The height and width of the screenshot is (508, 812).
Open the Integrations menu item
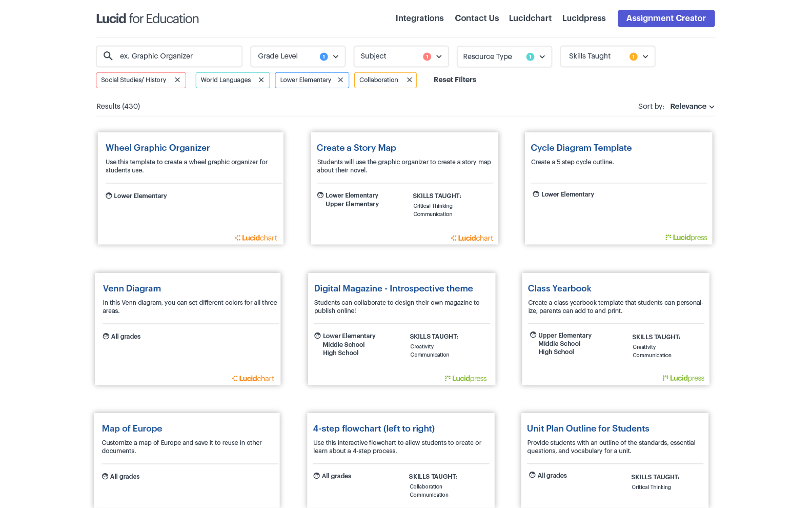click(x=419, y=18)
